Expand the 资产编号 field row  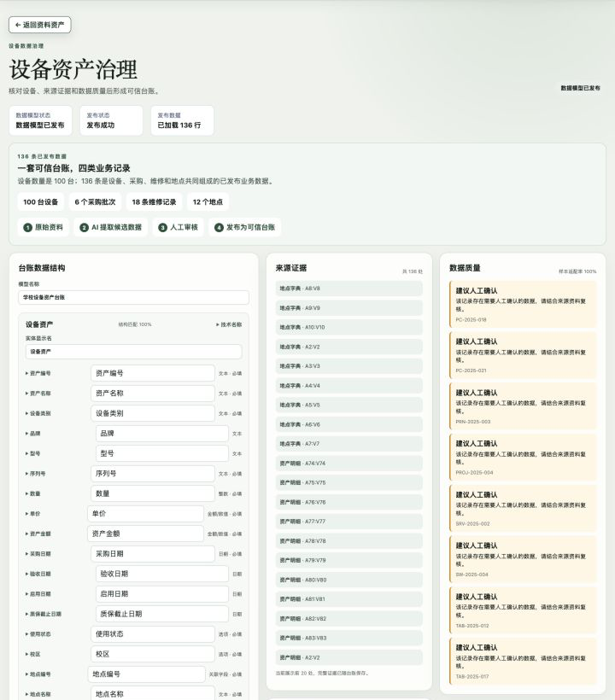click(38, 373)
